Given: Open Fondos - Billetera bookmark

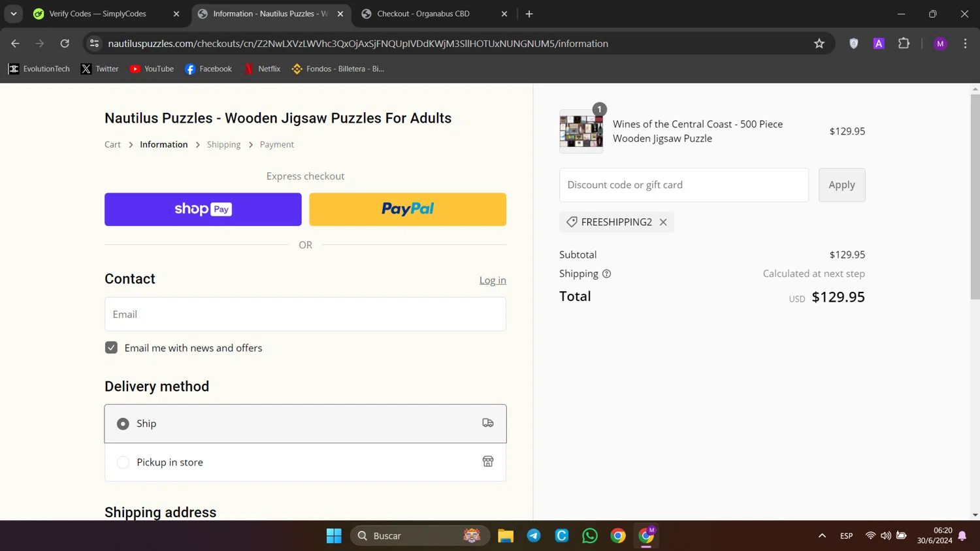Looking at the screenshot, I should pos(338,69).
